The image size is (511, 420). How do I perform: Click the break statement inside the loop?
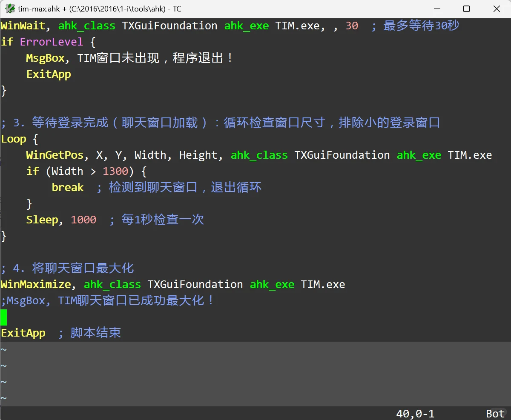coord(67,187)
